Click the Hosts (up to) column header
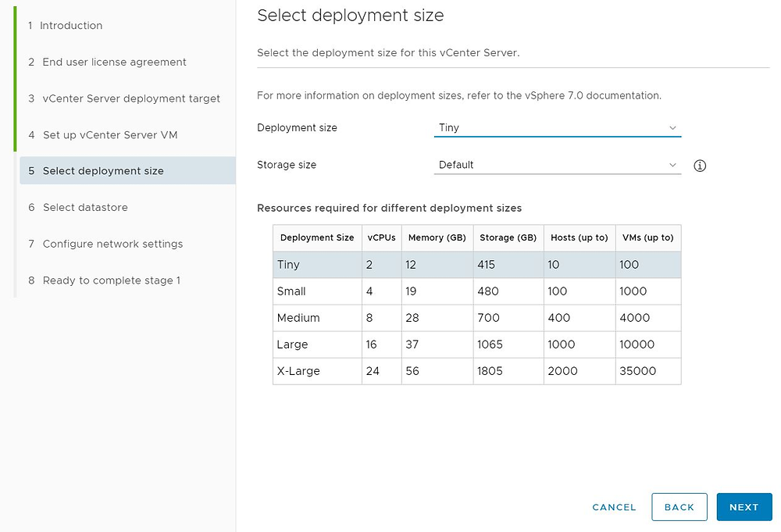Image resolution: width=781 pixels, height=532 pixels. click(x=580, y=237)
